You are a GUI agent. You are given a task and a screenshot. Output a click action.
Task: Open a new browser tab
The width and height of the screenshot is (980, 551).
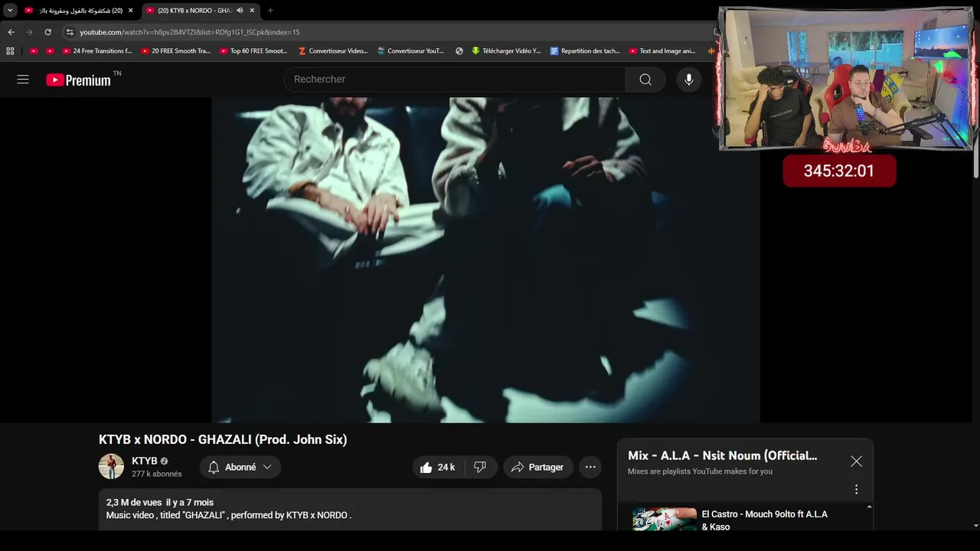click(270, 11)
